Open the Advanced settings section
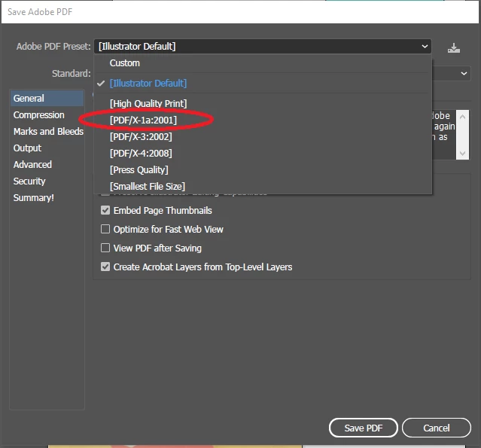The image size is (481, 448). (x=47, y=164)
